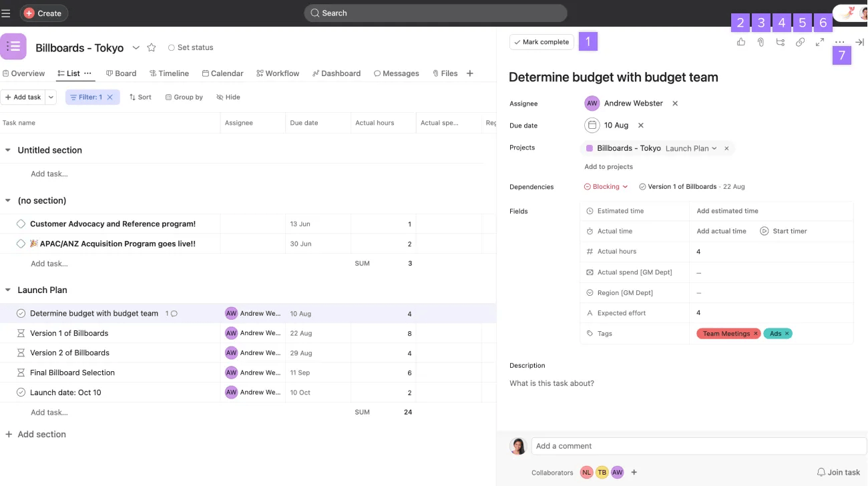The height and width of the screenshot is (486, 868).
Task: Attach a file using the paperclip icon
Action: [761, 41]
